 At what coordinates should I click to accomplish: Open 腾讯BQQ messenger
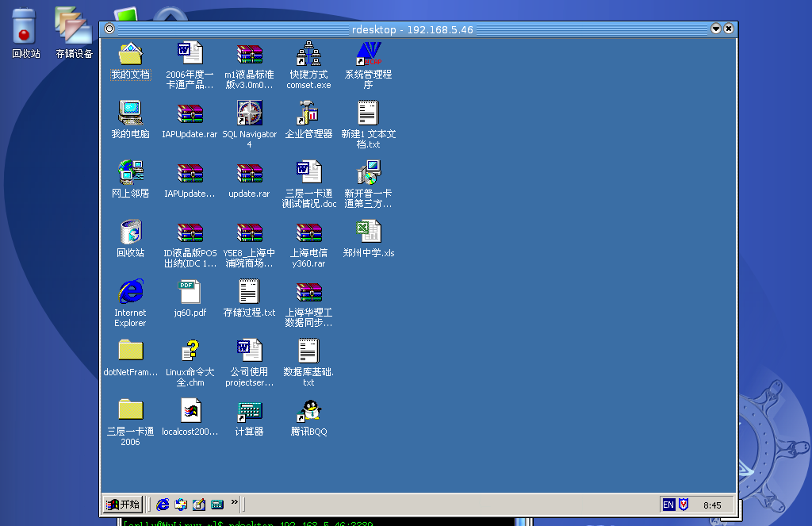(308, 413)
